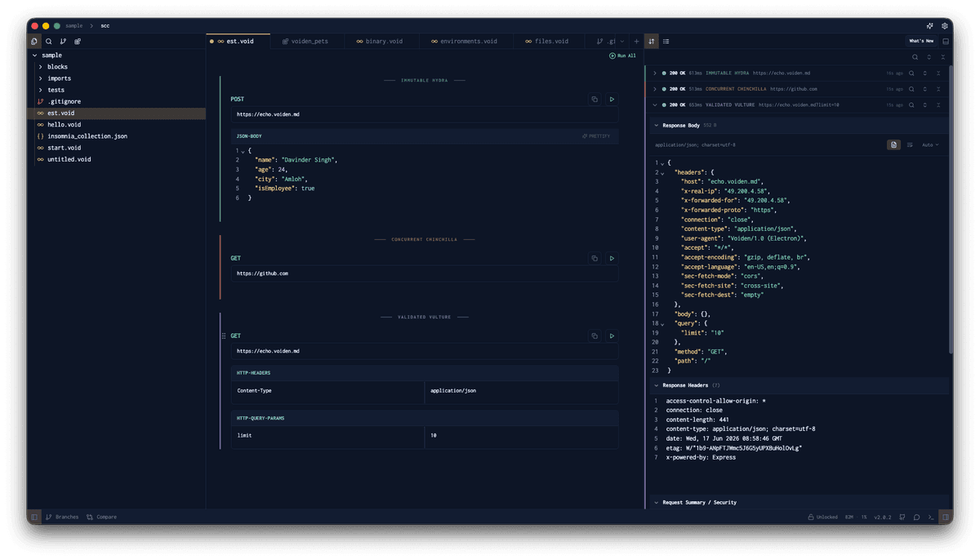Image resolution: width=980 pixels, height=560 pixels.
Task: Open the search sidebar icon
Action: 49,41
